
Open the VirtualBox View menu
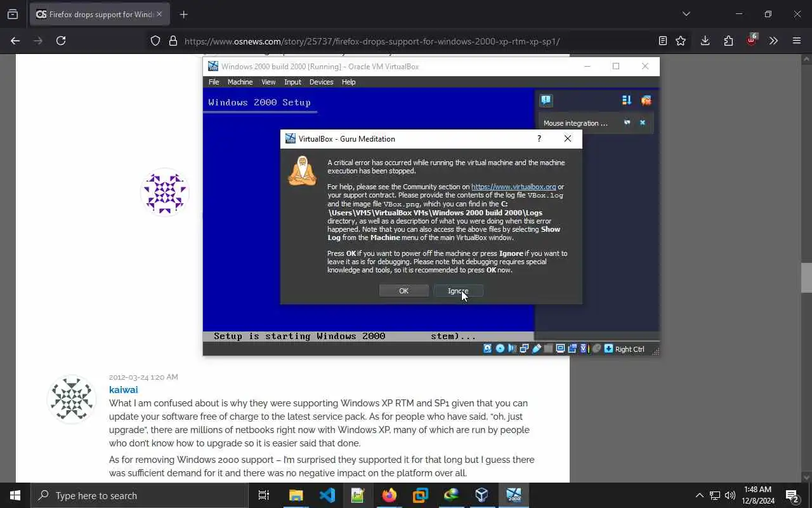pyautogui.click(x=268, y=82)
